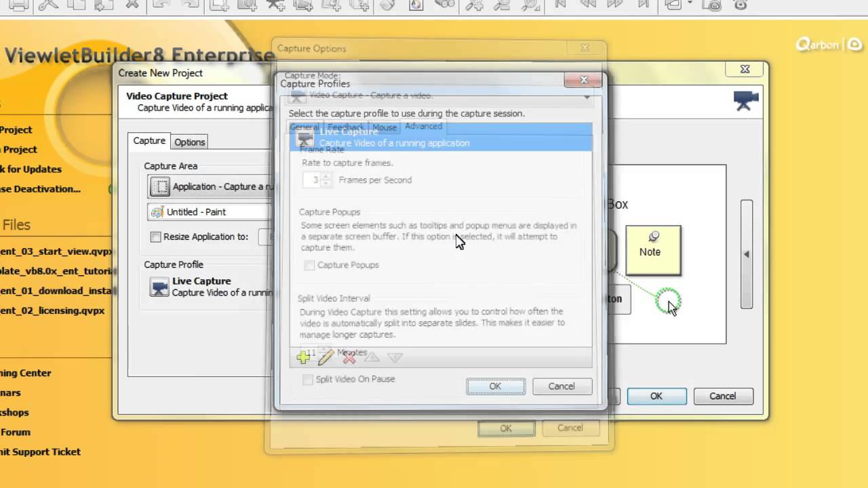Switch to the Capture tab
This screenshot has width=868, height=488.
tap(149, 141)
